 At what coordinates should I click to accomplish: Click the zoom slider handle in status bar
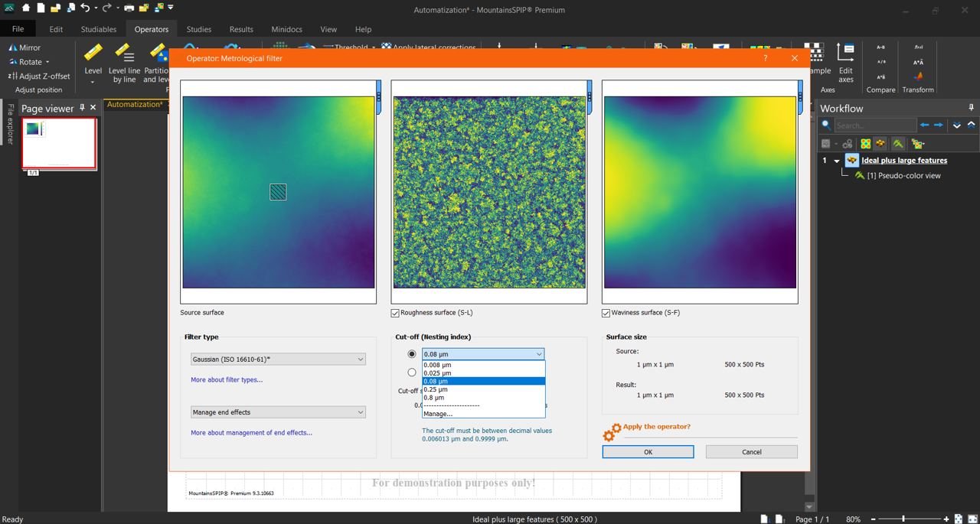903,519
